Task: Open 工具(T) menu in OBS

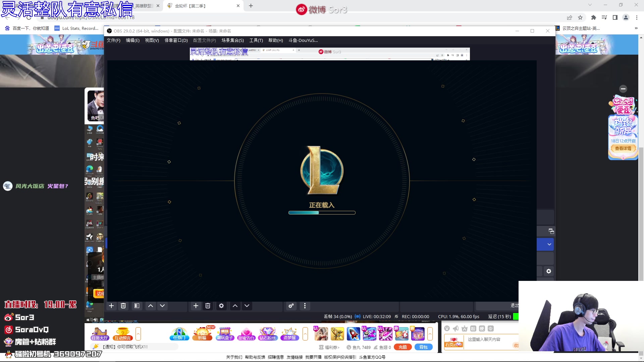Action: (256, 40)
